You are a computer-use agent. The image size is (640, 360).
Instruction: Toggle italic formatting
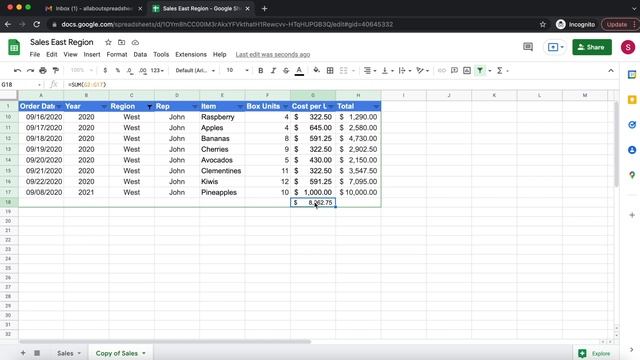point(273,71)
